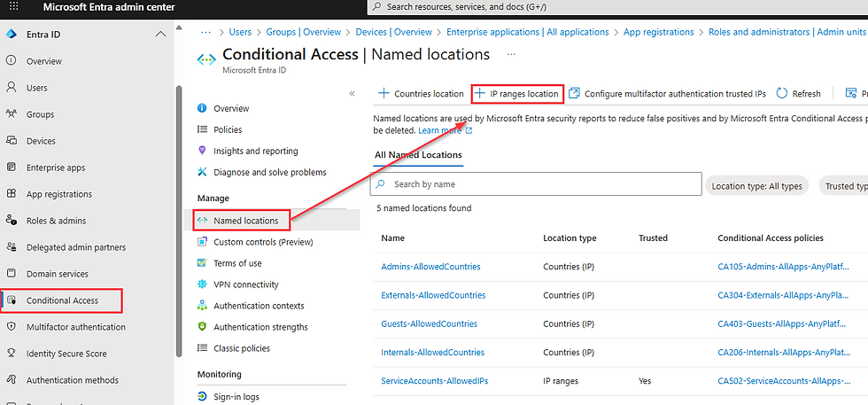
Task: Click the 5 named locations found text
Action: pos(424,208)
